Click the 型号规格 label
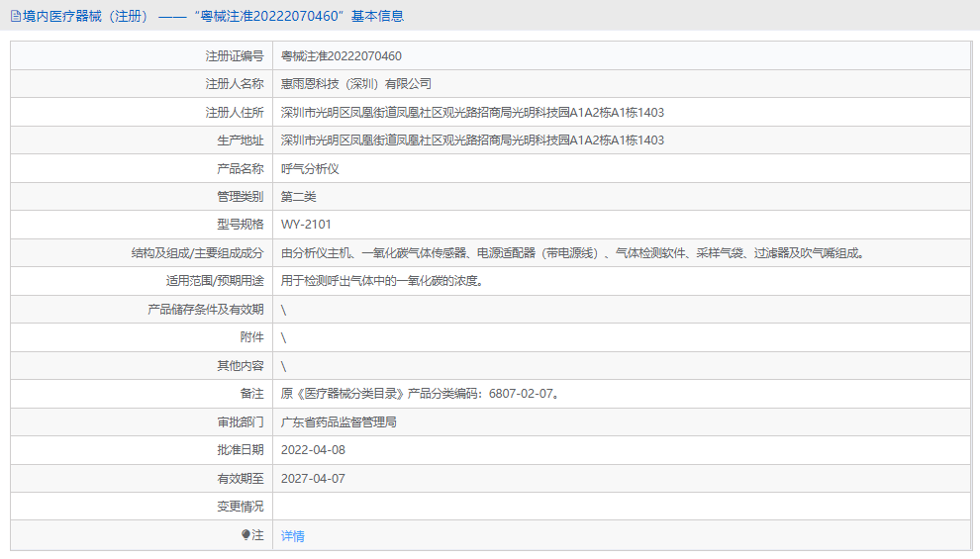980x559 pixels. pos(240,225)
